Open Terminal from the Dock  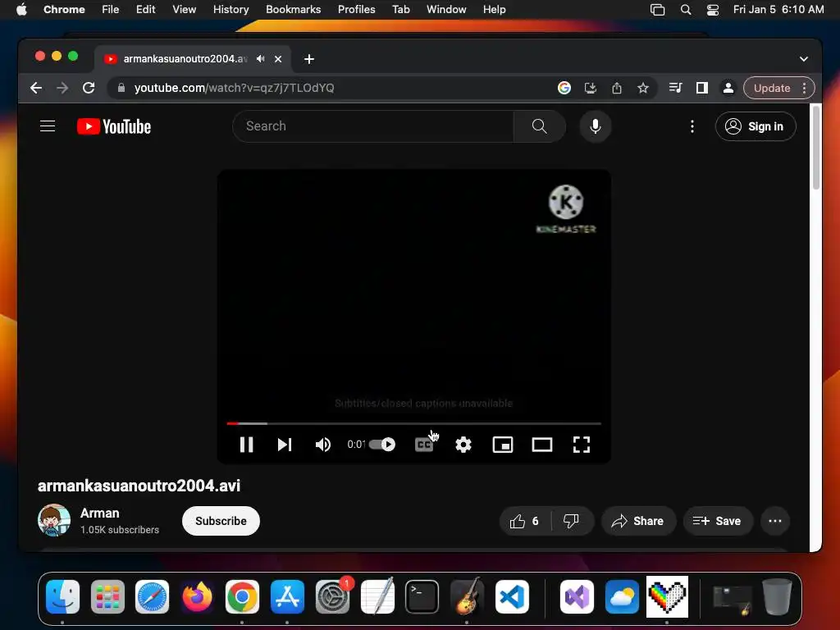[422, 596]
